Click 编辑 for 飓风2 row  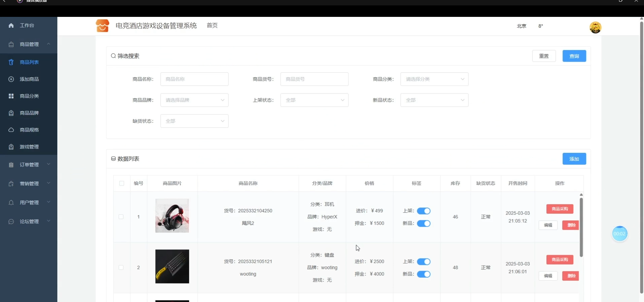click(548, 225)
